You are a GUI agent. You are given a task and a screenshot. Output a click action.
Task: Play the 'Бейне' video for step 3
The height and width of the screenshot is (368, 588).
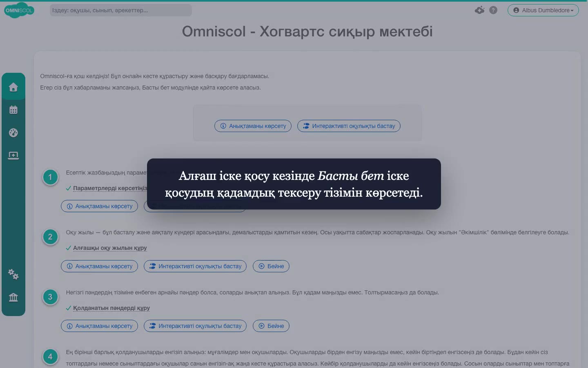pos(271,326)
